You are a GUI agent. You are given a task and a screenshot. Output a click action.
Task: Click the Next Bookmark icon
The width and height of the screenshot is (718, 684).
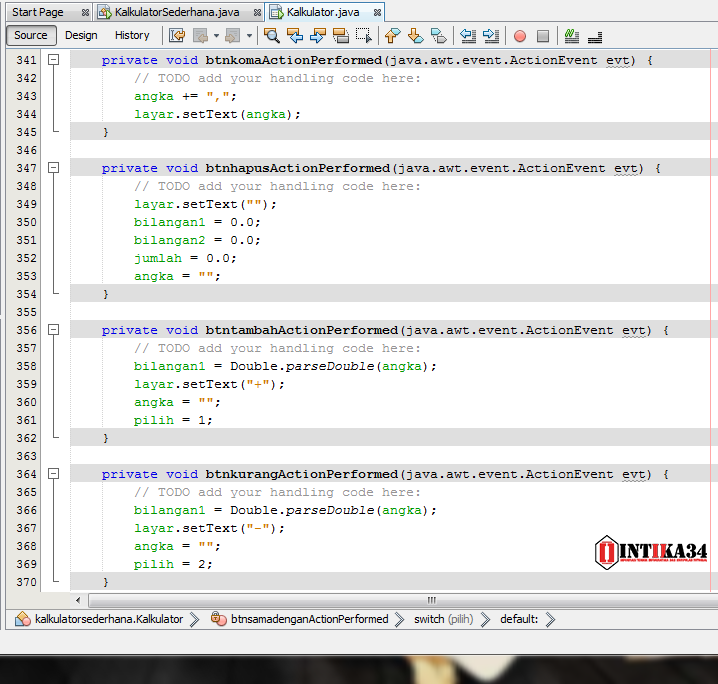(x=415, y=35)
